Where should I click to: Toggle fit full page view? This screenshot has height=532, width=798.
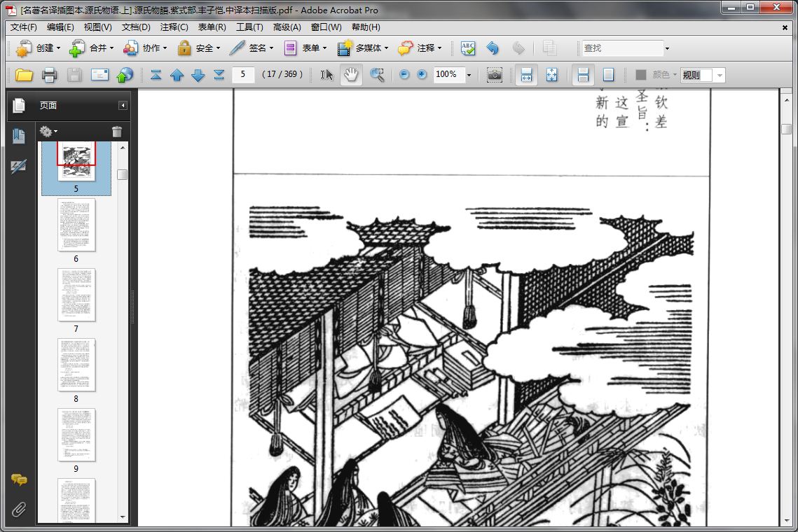pos(551,76)
